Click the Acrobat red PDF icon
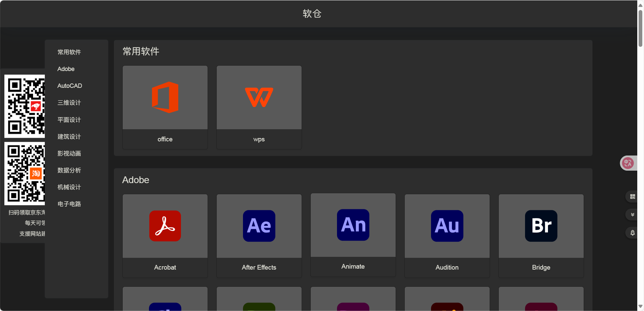 pyautogui.click(x=165, y=226)
